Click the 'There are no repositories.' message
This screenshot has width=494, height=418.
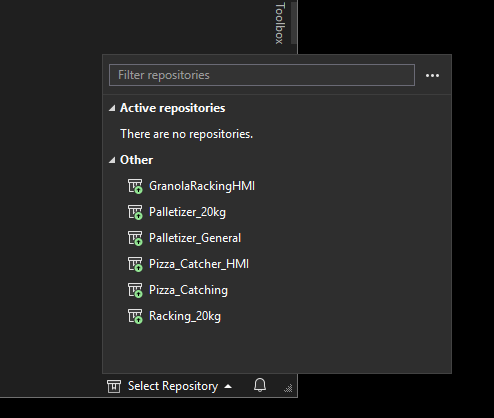coord(186,134)
